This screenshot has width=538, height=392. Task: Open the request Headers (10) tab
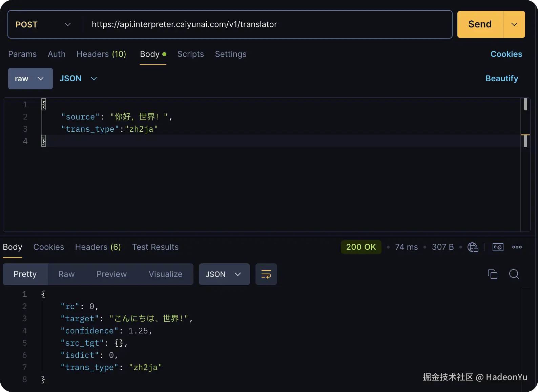tap(101, 54)
